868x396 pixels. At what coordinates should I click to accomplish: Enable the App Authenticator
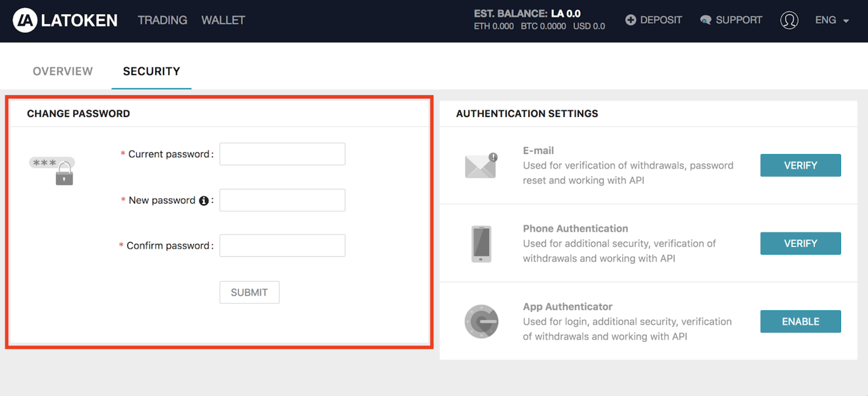(x=800, y=321)
